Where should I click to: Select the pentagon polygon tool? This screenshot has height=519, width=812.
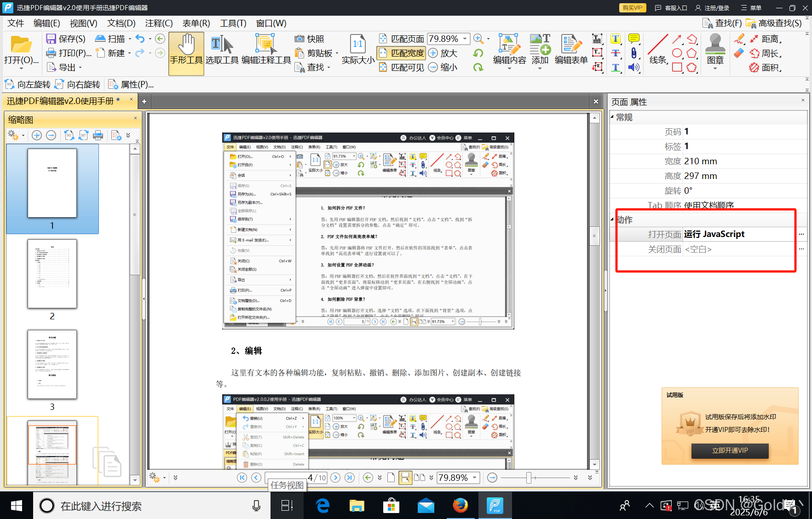point(691,53)
